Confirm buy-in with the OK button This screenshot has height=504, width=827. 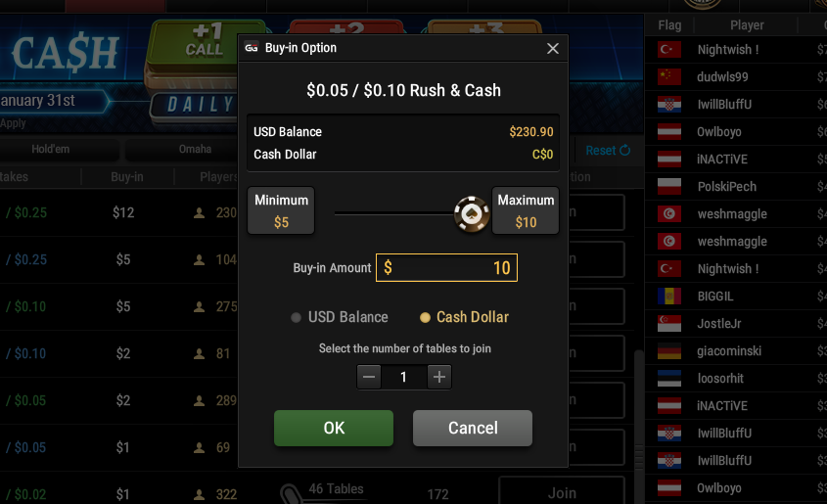334,428
